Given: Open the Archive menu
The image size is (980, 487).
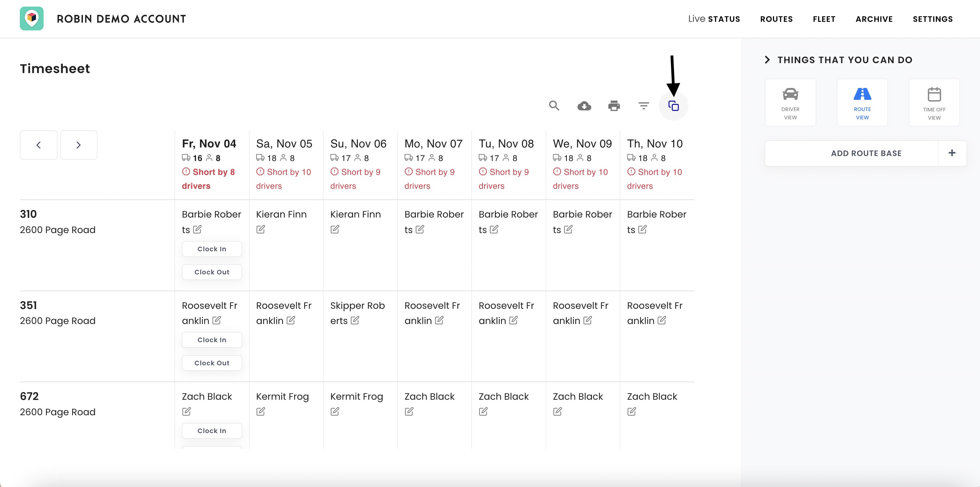Looking at the screenshot, I should pos(874,19).
